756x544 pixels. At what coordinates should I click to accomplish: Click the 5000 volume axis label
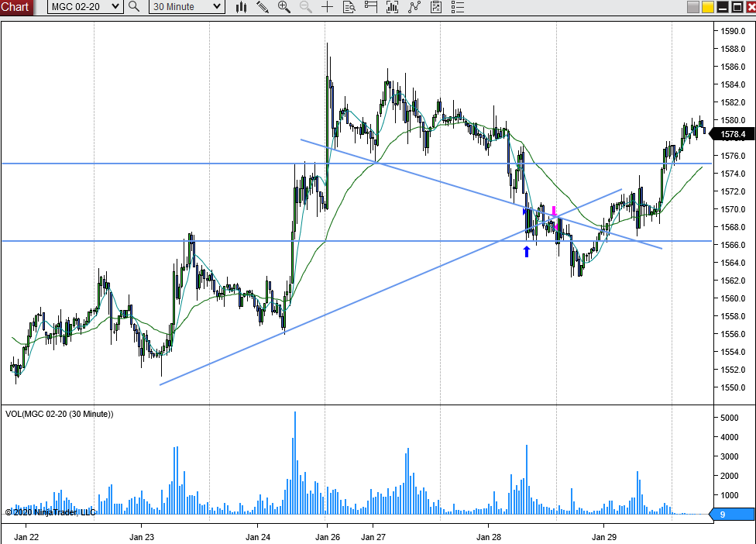point(729,418)
